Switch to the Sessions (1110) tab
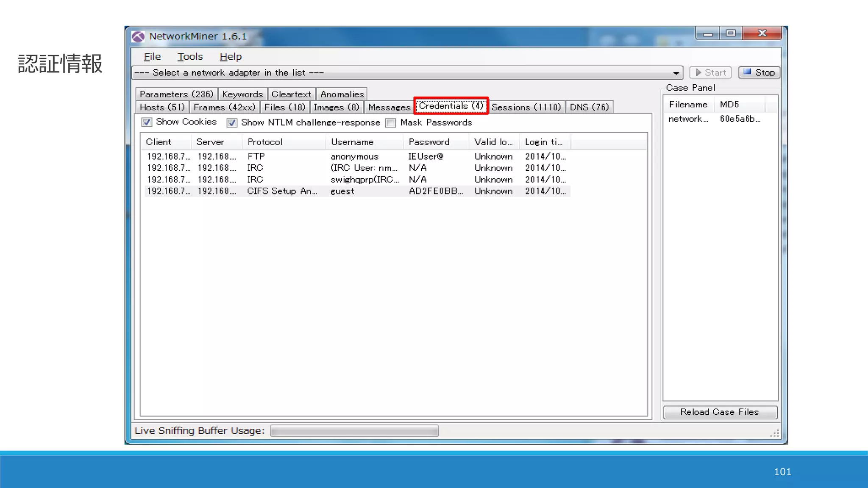This screenshot has width=868, height=488. coord(526,107)
